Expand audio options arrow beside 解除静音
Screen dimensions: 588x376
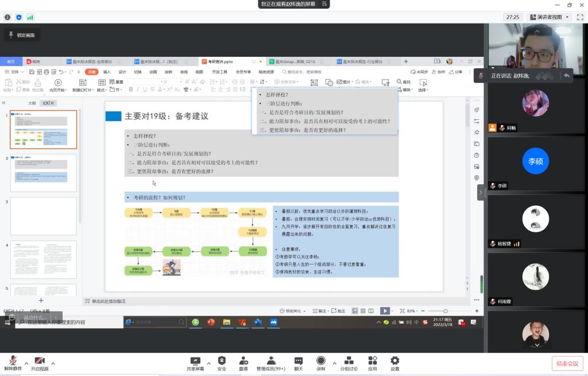25,363
